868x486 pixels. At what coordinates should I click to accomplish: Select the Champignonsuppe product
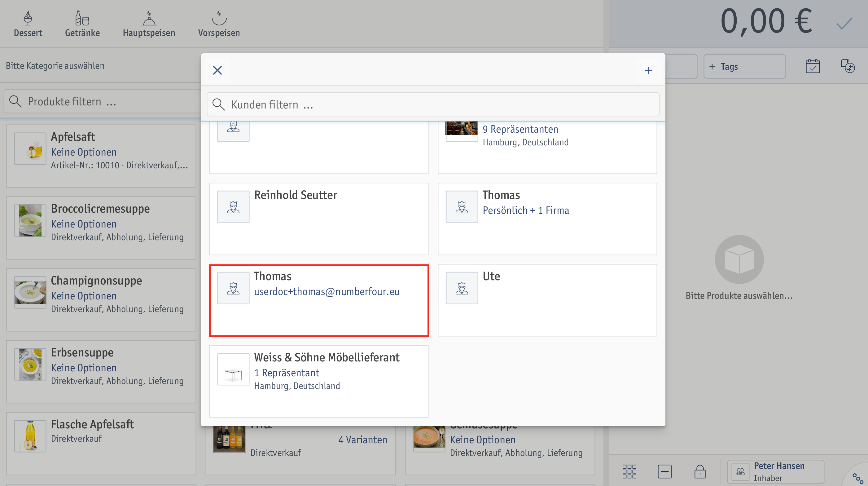tap(101, 300)
